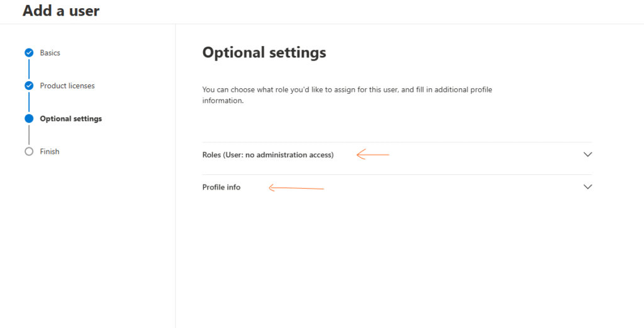Image resolution: width=644 pixels, height=328 pixels.
Task: Open the Profile info row label
Action: coord(221,188)
